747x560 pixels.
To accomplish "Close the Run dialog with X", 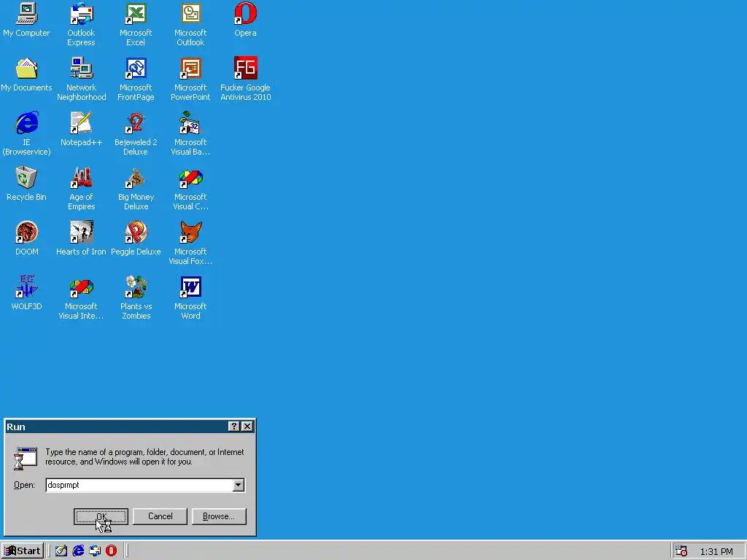I will pyautogui.click(x=247, y=426).
